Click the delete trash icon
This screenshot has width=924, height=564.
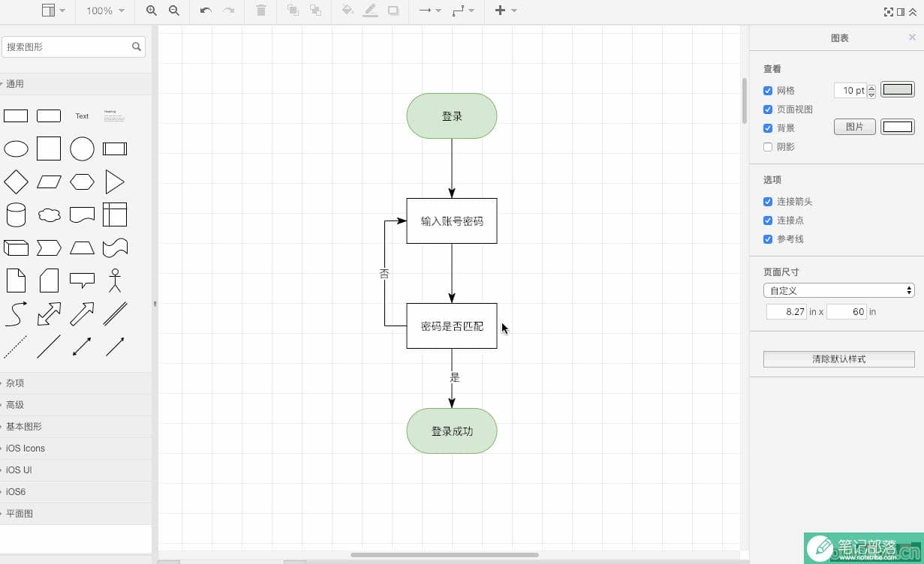click(x=261, y=10)
